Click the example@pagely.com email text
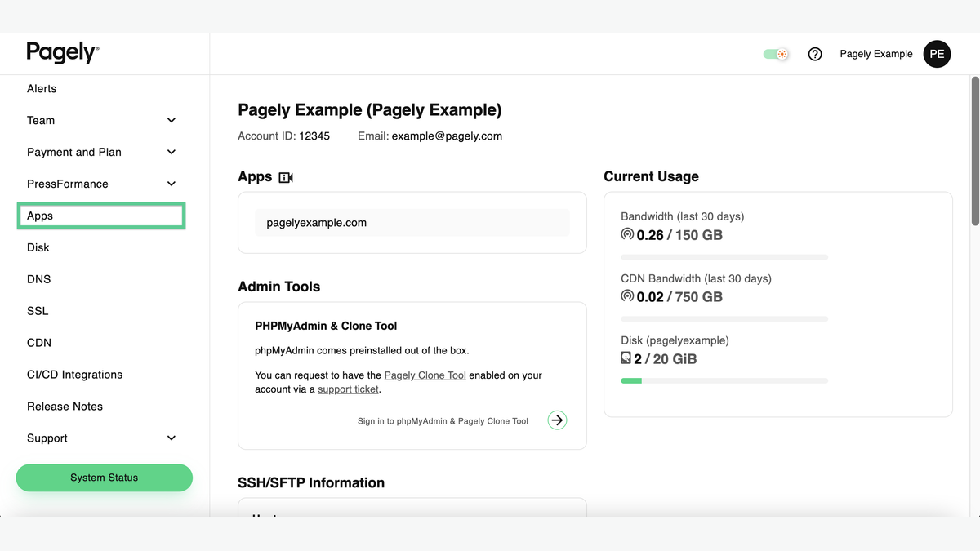The height and width of the screenshot is (551, 980). pyautogui.click(x=447, y=136)
